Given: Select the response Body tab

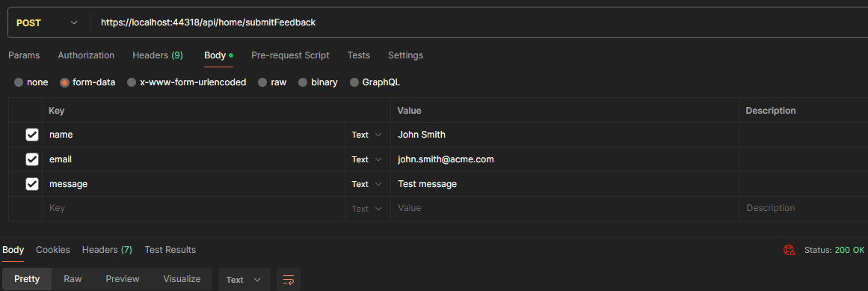Looking at the screenshot, I should (x=13, y=250).
